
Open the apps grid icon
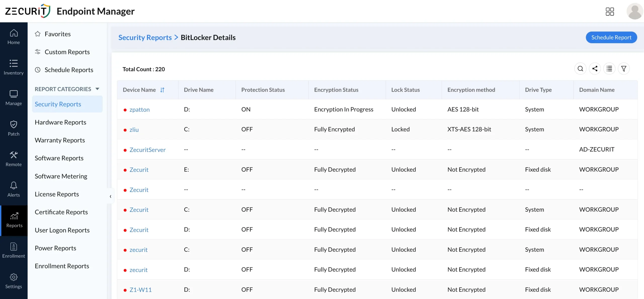[610, 11]
